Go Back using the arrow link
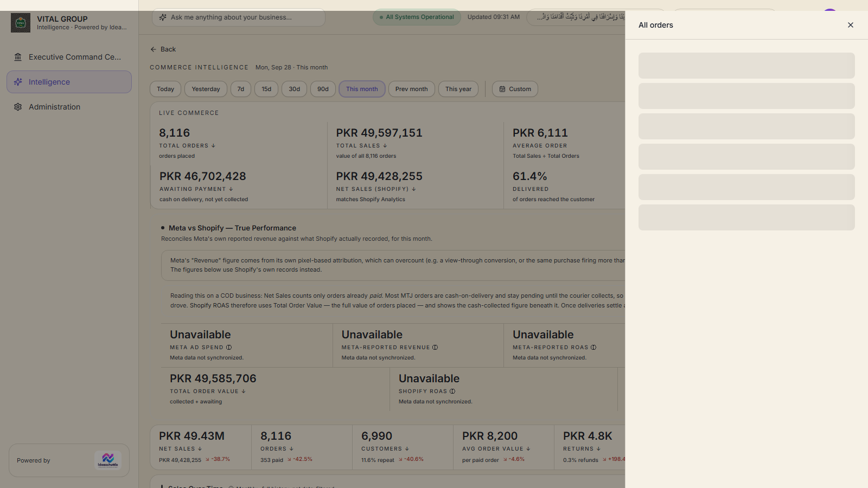The height and width of the screenshot is (488, 868). tap(163, 49)
